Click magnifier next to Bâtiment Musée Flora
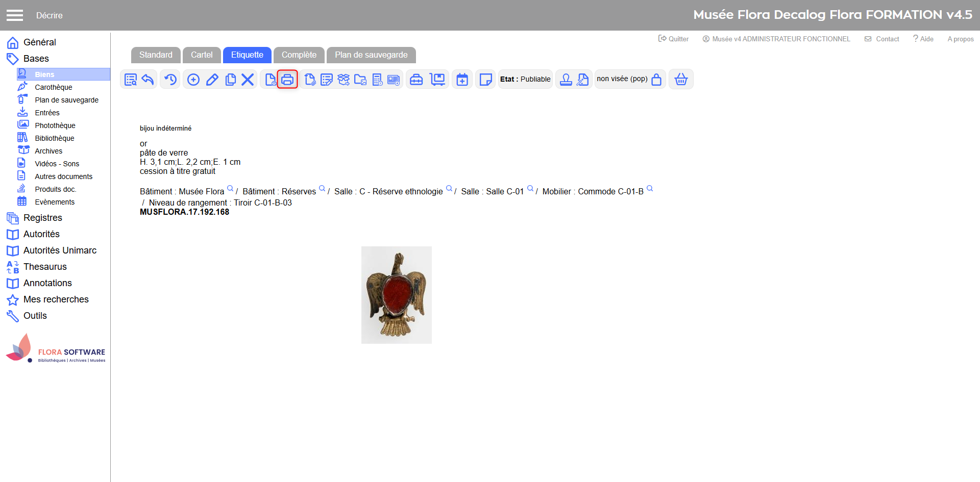980x482 pixels. point(230,189)
